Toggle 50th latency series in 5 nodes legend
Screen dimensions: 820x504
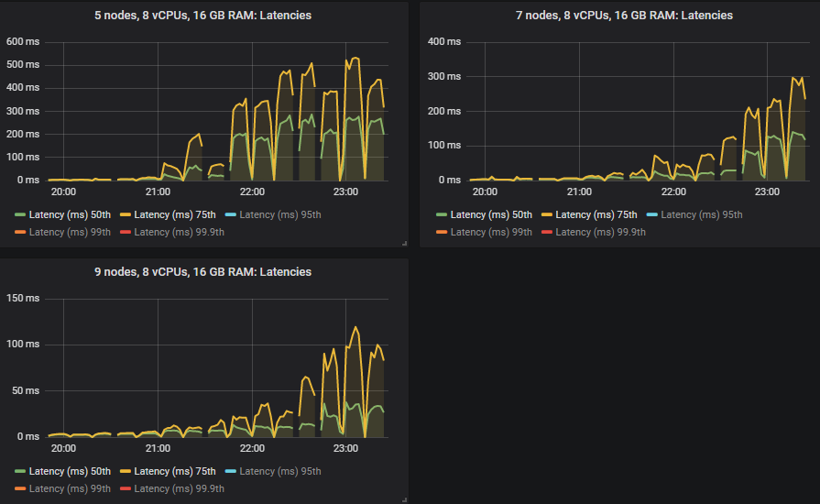67,214
